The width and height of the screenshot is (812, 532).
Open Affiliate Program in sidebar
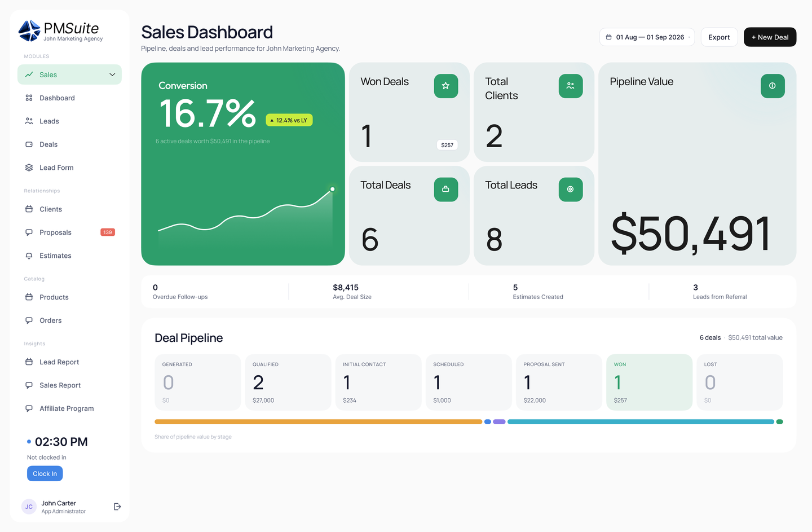[69, 408]
